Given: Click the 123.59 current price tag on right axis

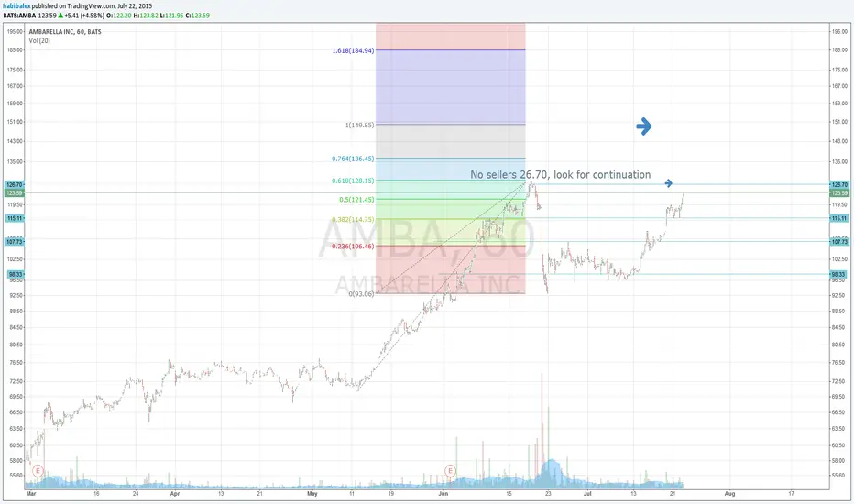Looking at the screenshot, I should (838, 192).
